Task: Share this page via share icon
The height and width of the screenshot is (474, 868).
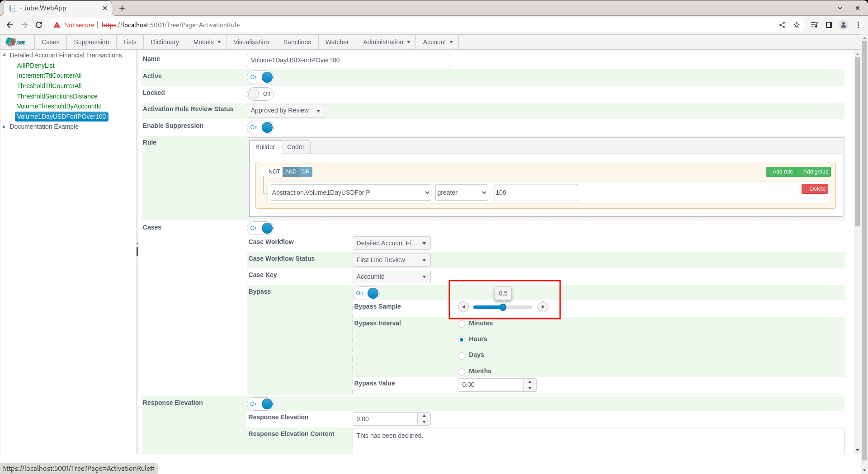Action: pyautogui.click(x=782, y=25)
